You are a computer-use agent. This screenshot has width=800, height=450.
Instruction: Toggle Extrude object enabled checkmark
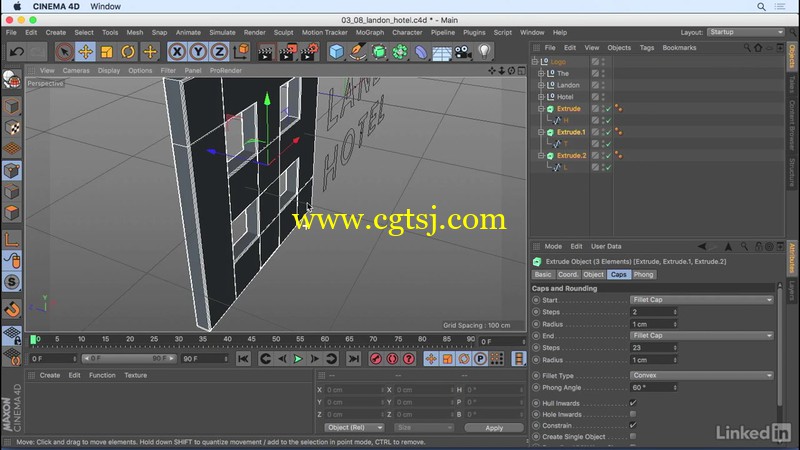[608, 109]
